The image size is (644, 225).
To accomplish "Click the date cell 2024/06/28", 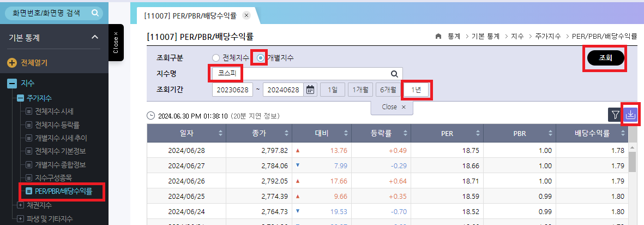I will tap(186, 151).
